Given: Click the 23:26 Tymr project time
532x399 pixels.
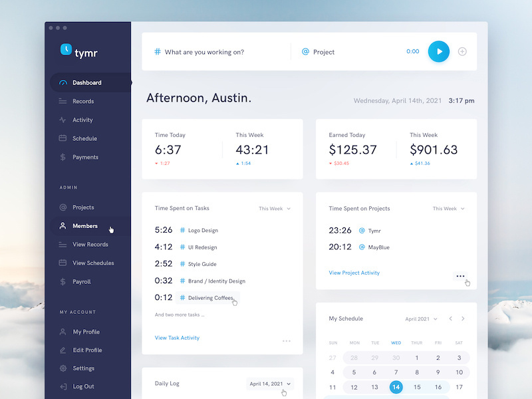Looking at the screenshot, I should (x=340, y=231).
